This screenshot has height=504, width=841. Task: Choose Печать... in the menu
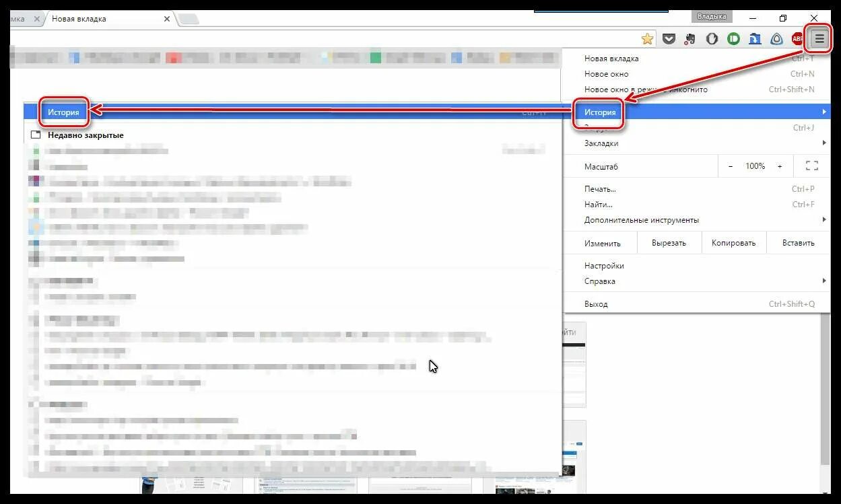tap(696, 189)
